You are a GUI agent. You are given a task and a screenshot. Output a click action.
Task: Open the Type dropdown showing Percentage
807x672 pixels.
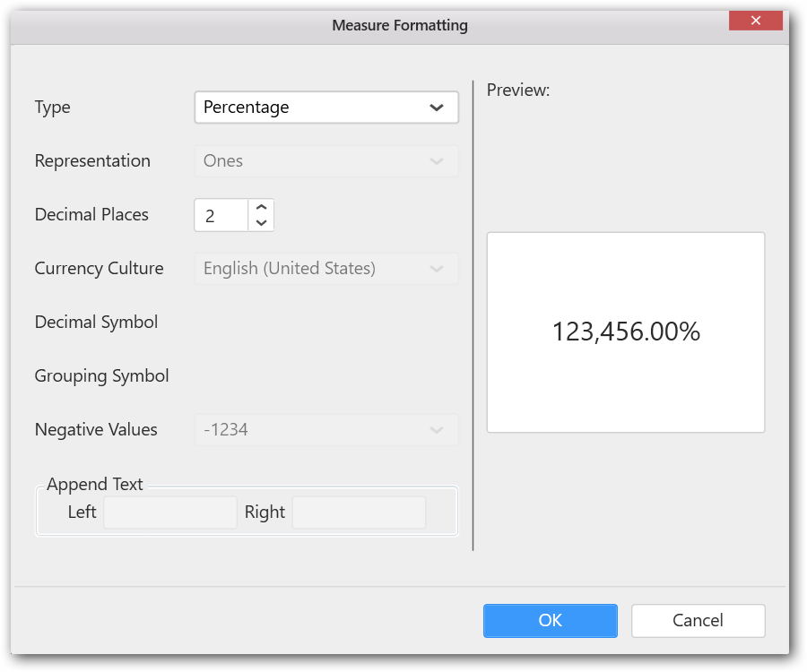tap(325, 108)
